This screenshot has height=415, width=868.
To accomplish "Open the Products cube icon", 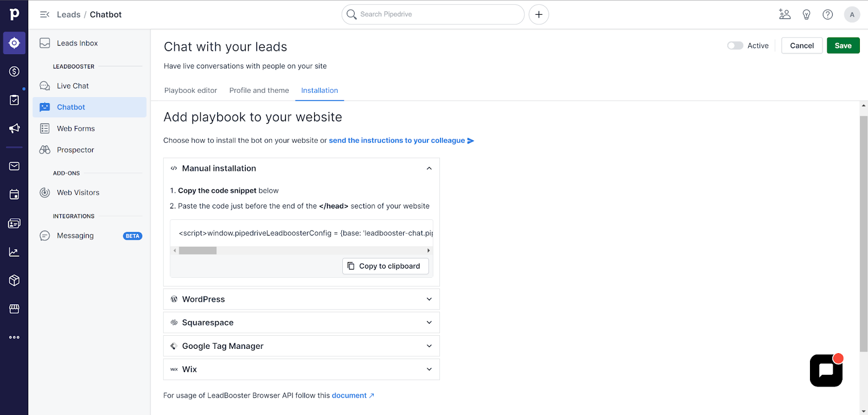I will [14, 280].
